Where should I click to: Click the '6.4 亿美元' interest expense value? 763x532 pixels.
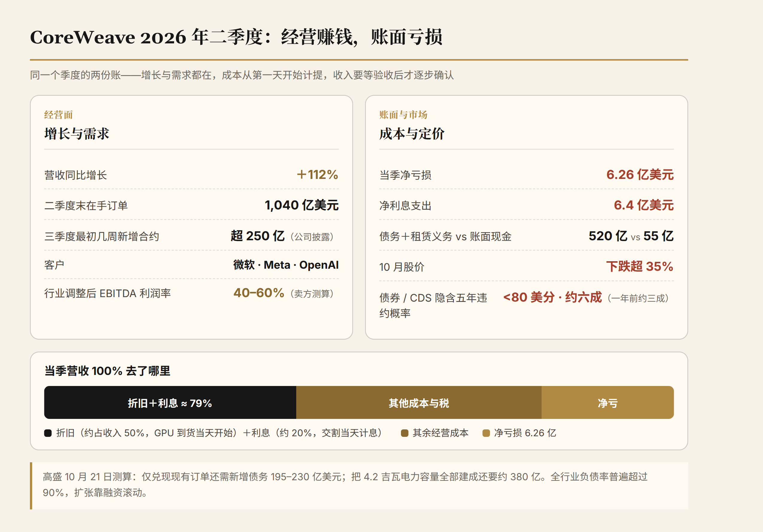point(643,205)
